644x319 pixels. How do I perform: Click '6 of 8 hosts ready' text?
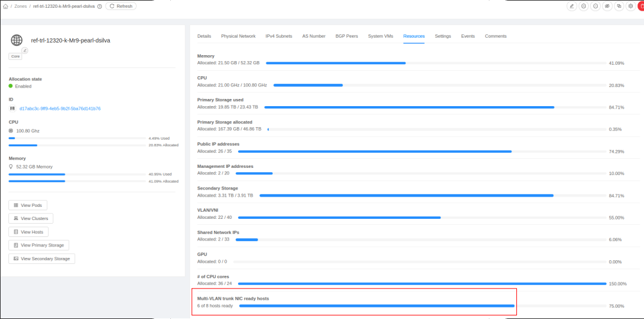click(x=215, y=306)
